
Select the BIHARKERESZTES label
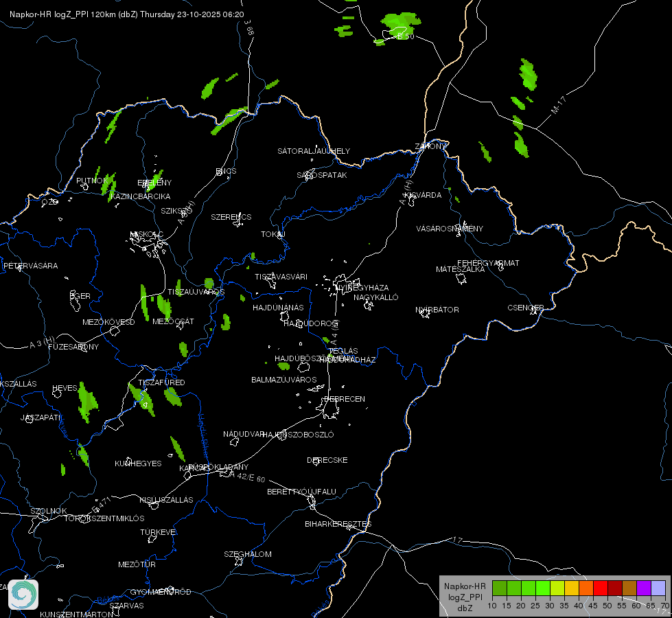(x=338, y=524)
